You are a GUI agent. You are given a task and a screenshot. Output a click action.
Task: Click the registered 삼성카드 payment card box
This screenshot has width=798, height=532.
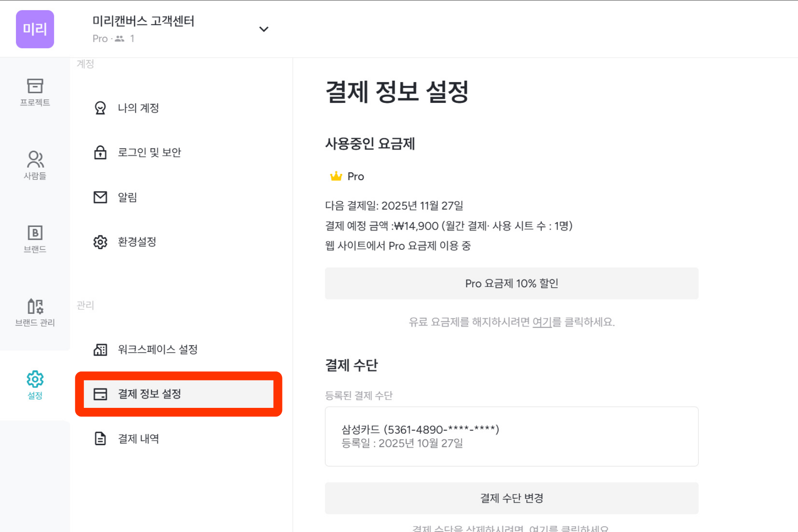coord(512,436)
